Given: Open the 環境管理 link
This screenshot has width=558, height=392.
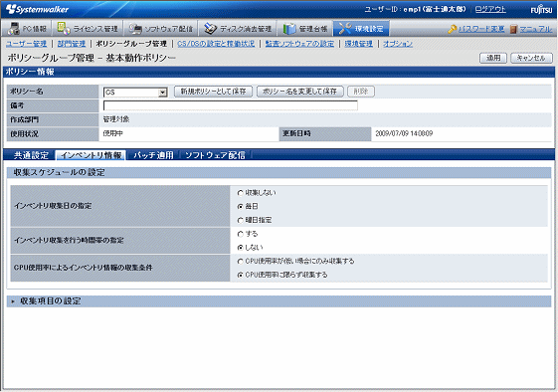Looking at the screenshot, I should pos(359,44).
